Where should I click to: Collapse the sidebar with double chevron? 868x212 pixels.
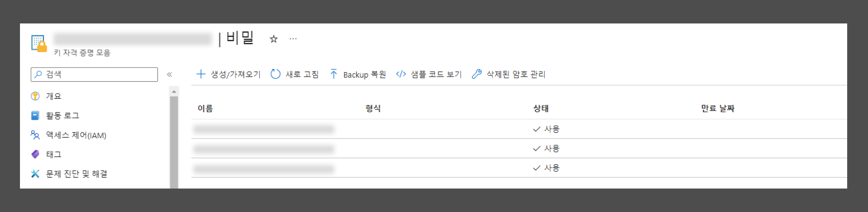(170, 74)
